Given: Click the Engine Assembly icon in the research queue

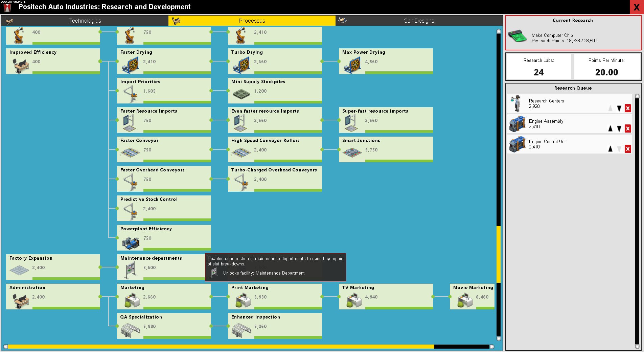Looking at the screenshot, I should click(x=517, y=123).
